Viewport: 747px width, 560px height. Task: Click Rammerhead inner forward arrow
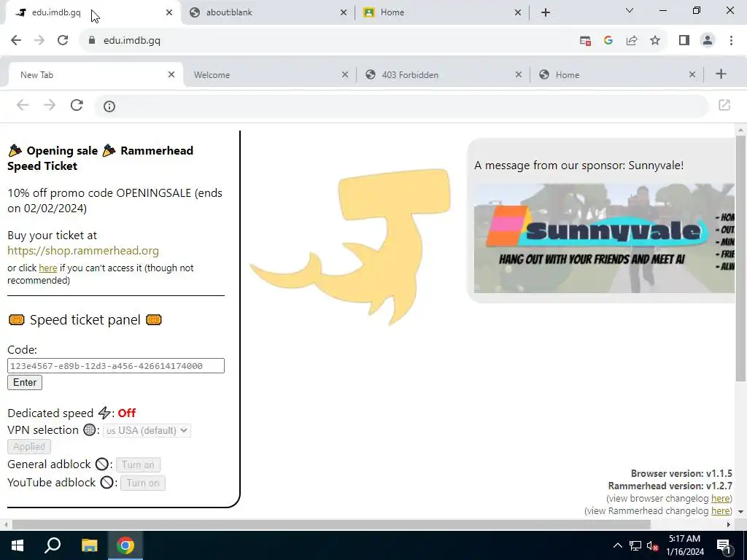(49, 105)
